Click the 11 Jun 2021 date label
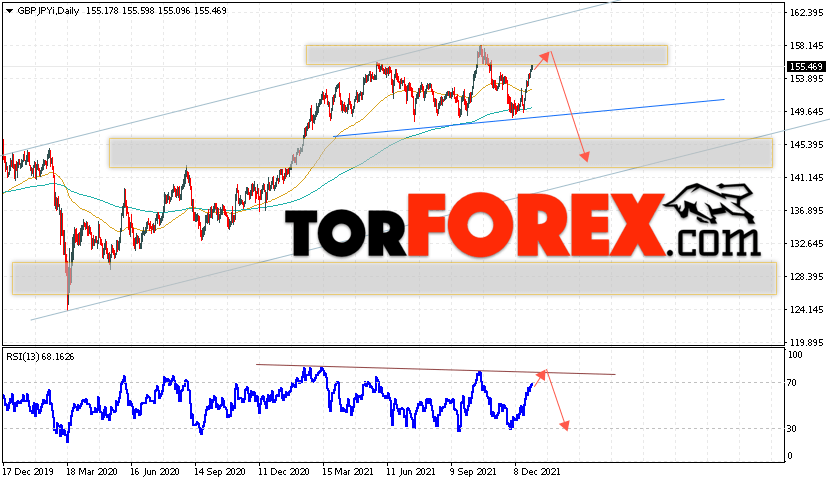 click(411, 471)
